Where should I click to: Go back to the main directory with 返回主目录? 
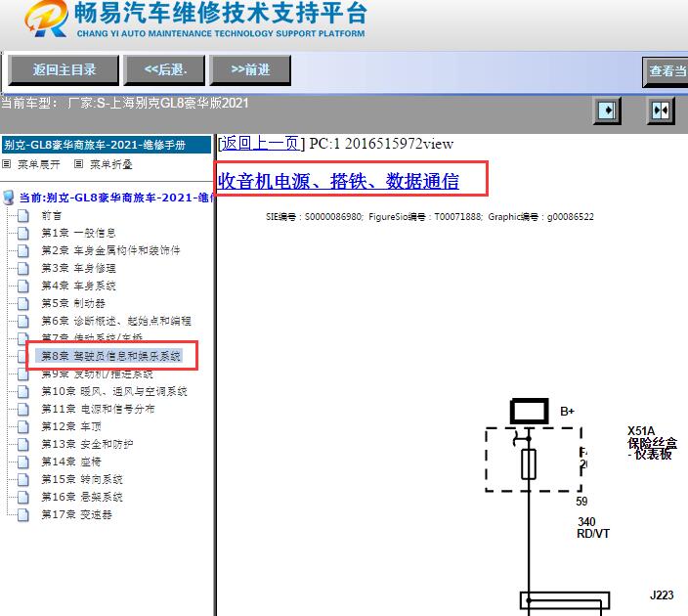click(x=64, y=69)
